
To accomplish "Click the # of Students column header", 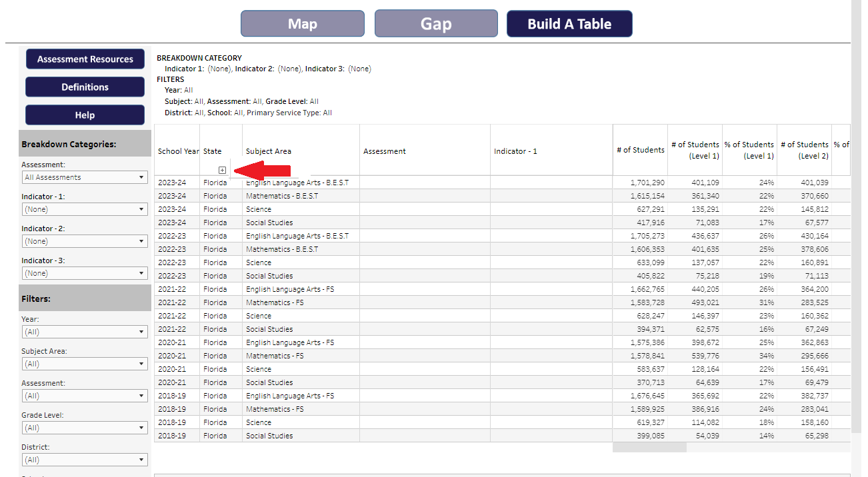I will [x=640, y=150].
